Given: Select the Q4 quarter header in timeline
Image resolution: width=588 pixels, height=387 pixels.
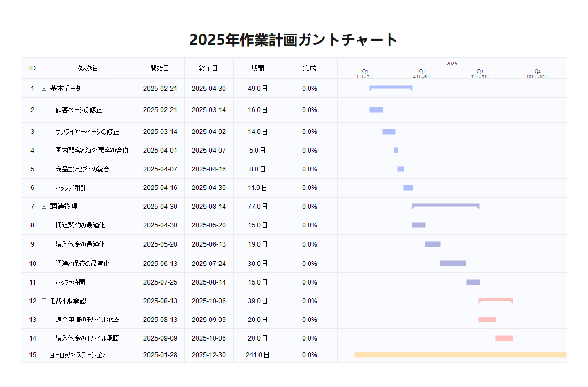Looking at the screenshot, I should tap(537, 74).
